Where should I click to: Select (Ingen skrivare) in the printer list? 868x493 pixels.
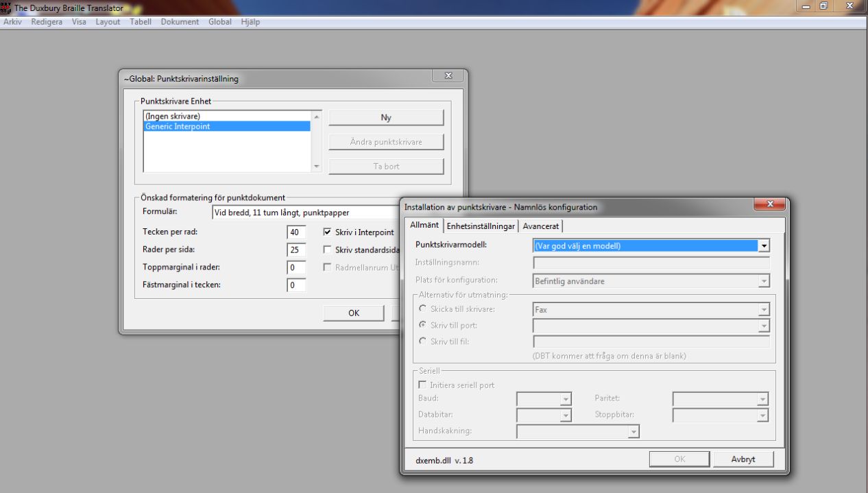228,117
